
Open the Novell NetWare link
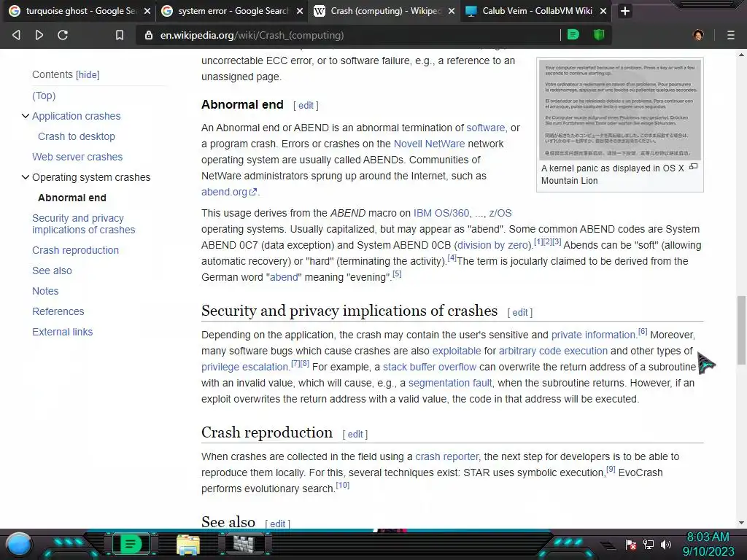[x=429, y=144]
